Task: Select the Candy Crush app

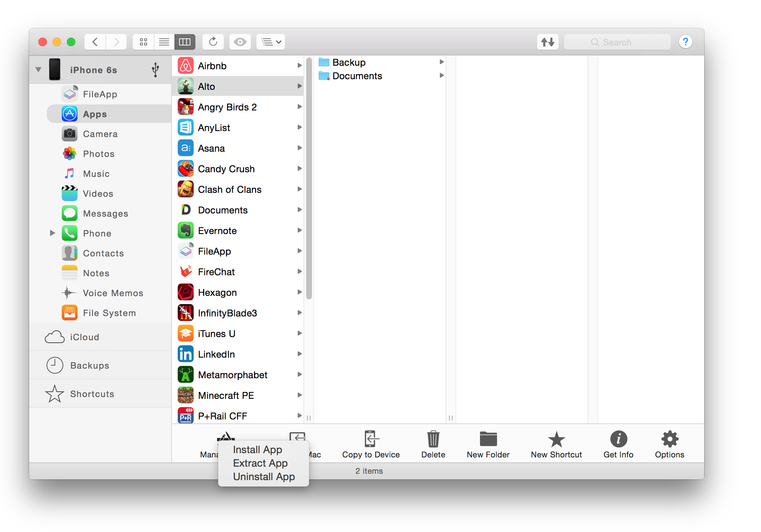Action: pos(238,169)
